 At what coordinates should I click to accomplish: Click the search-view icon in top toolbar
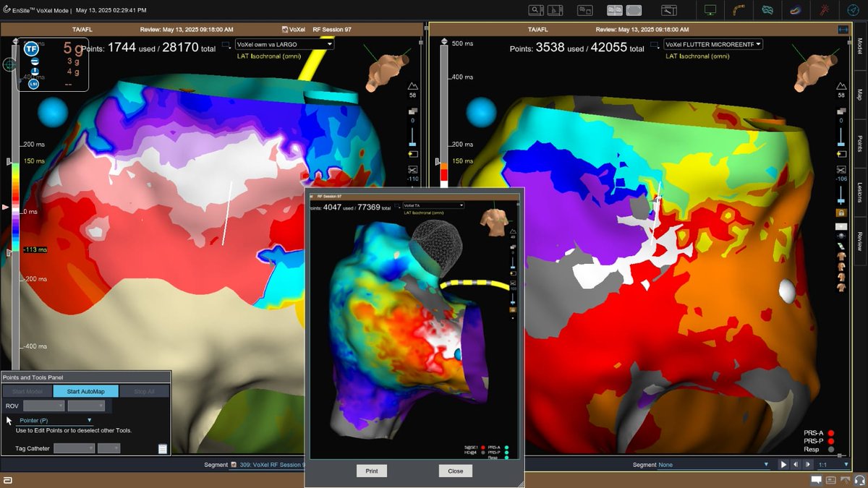click(536, 10)
